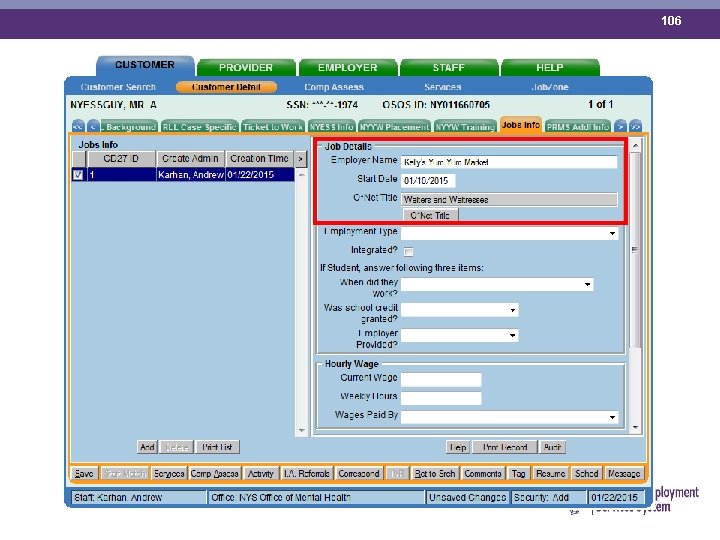Click Job Details scrollbar down arrow
Image resolution: width=720 pixels, height=540 pixels.
pos(635,428)
